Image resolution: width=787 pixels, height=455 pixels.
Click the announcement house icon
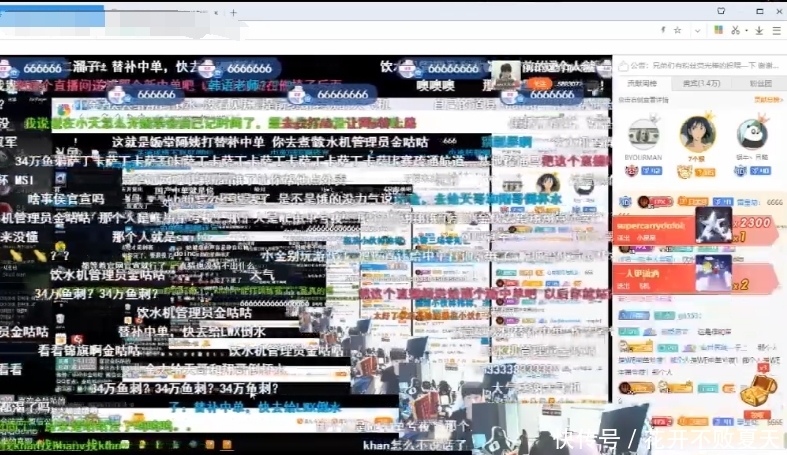point(622,65)
